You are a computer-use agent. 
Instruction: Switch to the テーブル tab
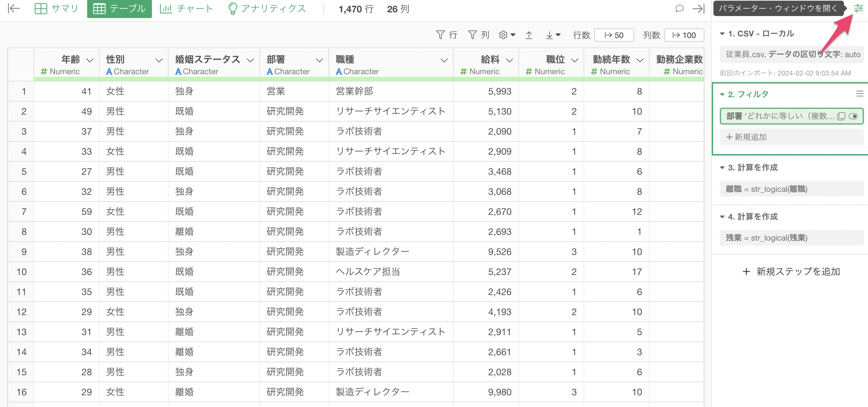coord(119,8)
